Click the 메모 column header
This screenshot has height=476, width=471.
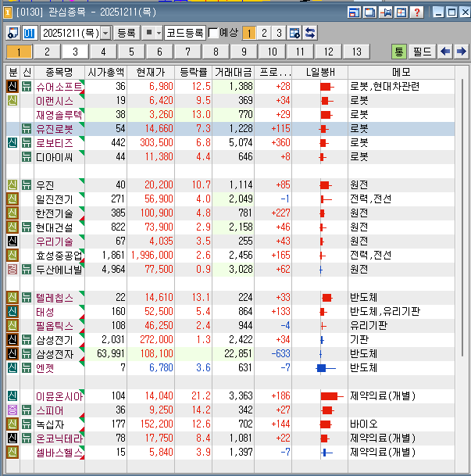pyautogui.click(x=401, y=72)
